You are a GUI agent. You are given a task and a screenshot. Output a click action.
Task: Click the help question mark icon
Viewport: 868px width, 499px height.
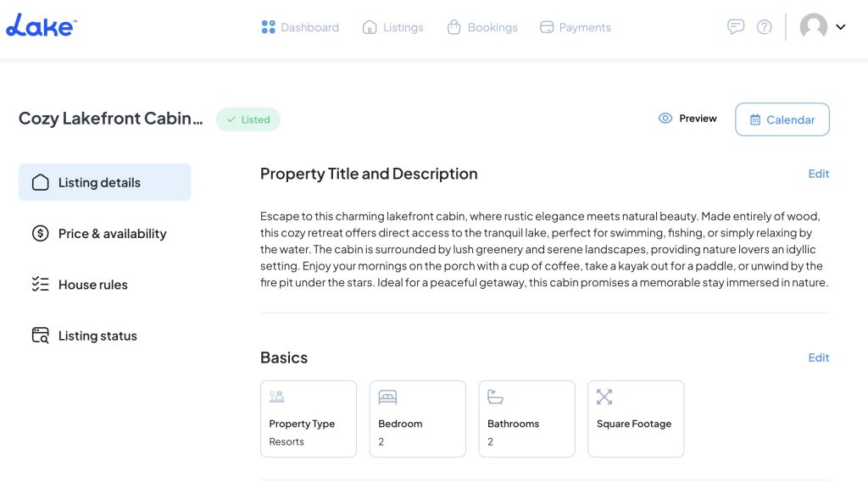[x=765, y=27]
